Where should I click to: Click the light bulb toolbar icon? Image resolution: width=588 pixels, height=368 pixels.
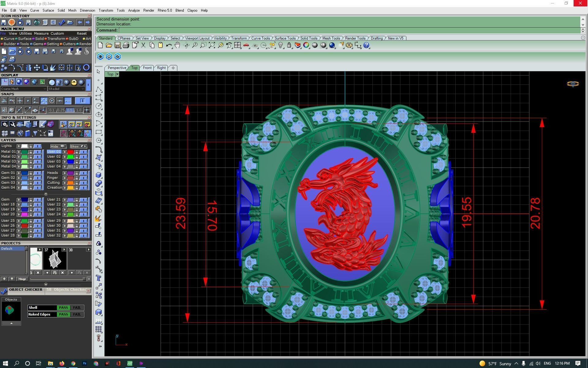[x=281, y=45]
